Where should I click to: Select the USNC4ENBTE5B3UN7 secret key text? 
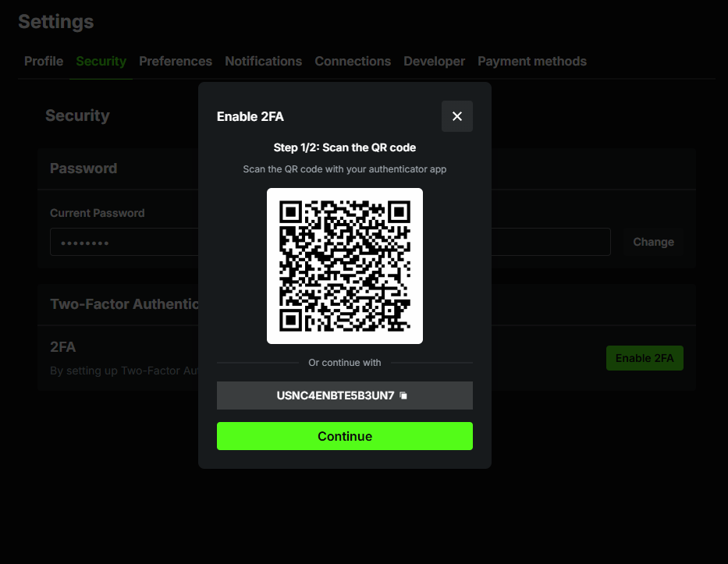336,396
